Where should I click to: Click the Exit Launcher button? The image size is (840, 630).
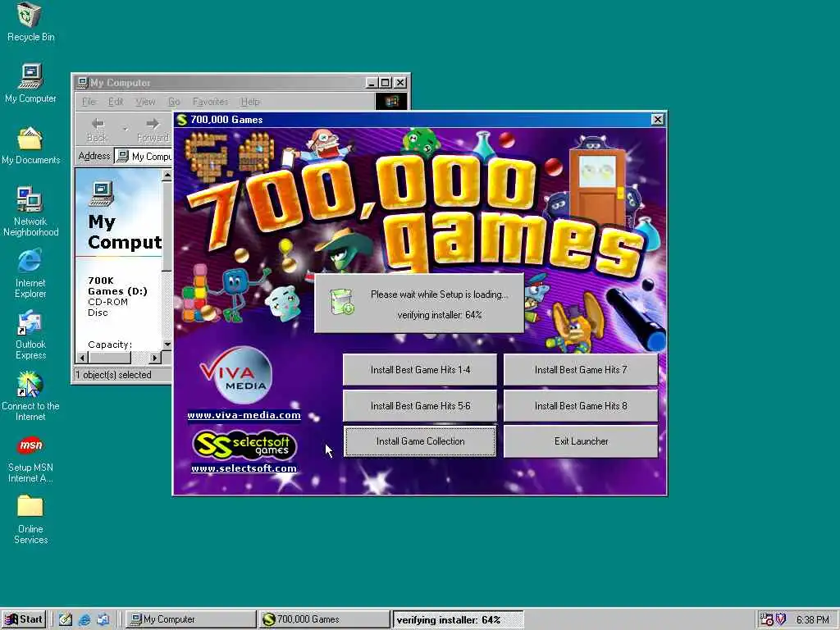click(x=581, y=441)
